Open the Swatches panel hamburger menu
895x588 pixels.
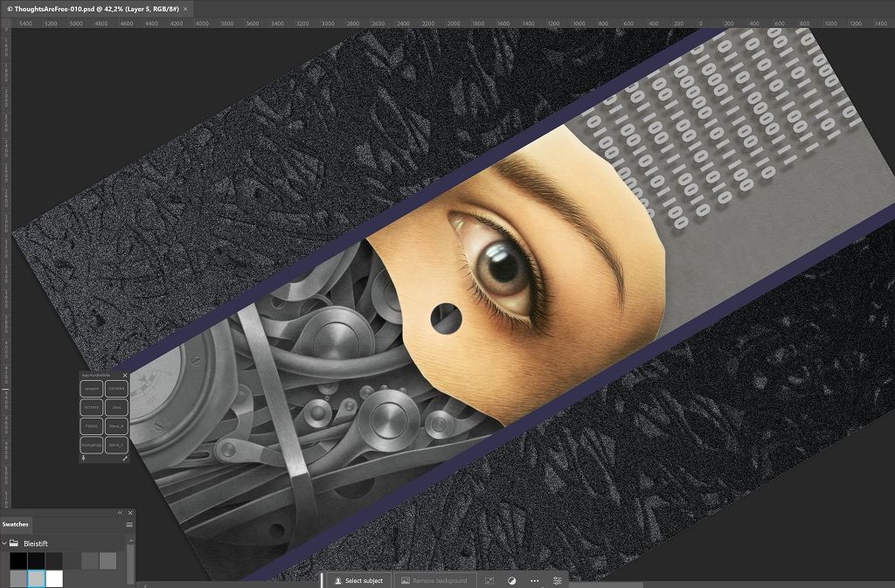coord(129,525)
